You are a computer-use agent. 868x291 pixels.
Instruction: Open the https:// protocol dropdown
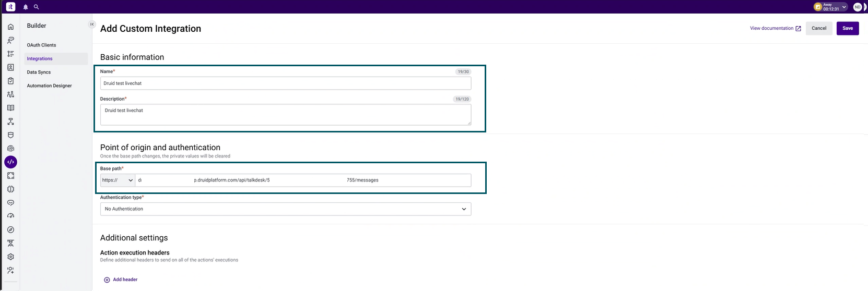point(118,180)
